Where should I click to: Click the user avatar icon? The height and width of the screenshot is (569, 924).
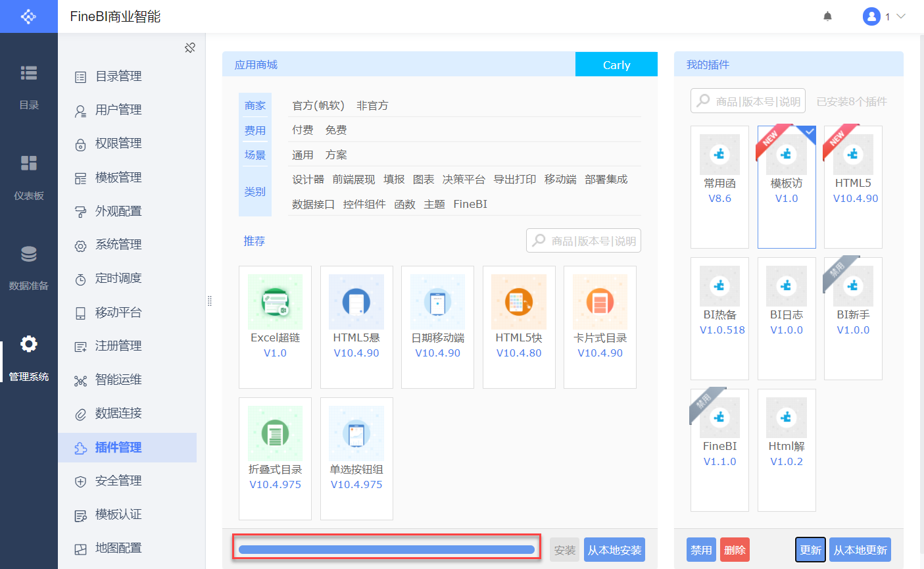(x=871, y=16)
